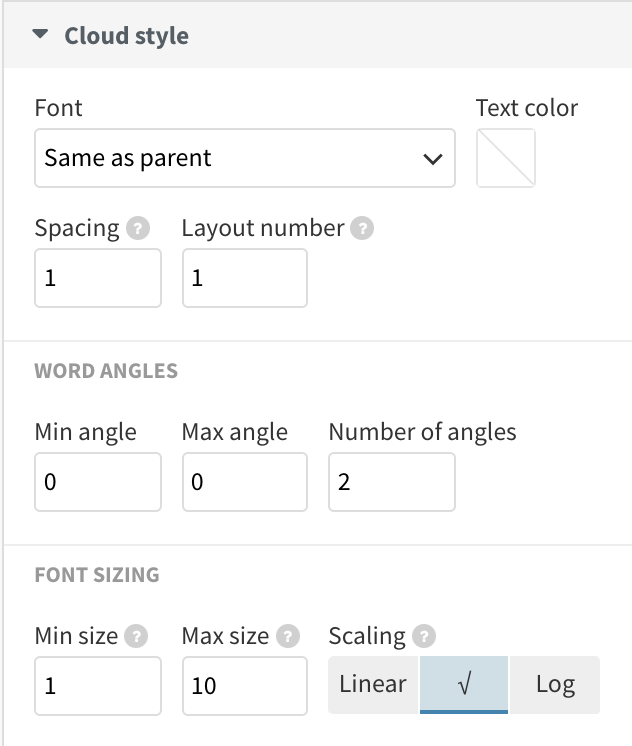Click the Cloud style header title
Viewport: 632px width, 746px height.
127,36
